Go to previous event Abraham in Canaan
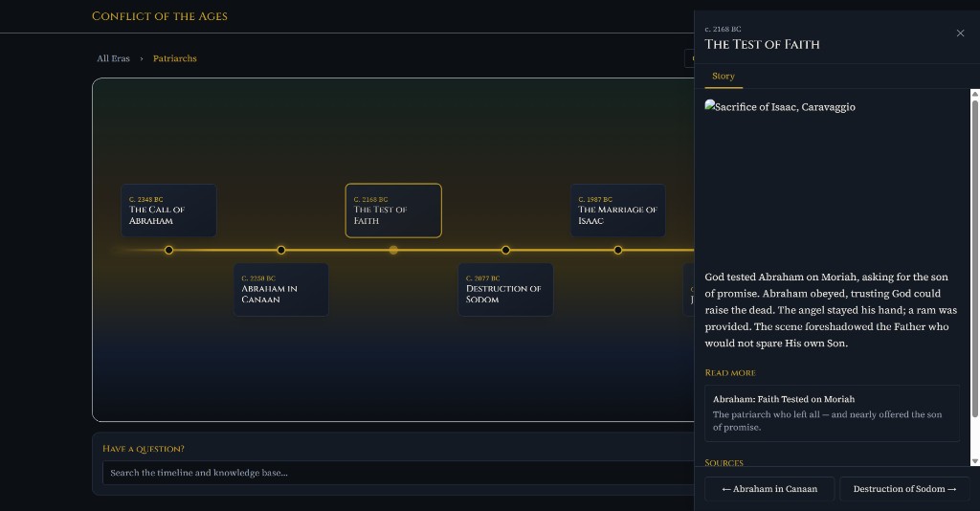This screenshot has width=980, height=511. [x=769, y=489]
